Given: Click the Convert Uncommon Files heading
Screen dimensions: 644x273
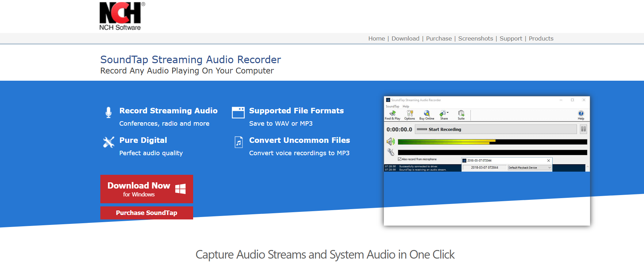Looking at the screenshot, I should tap(299, 140).
